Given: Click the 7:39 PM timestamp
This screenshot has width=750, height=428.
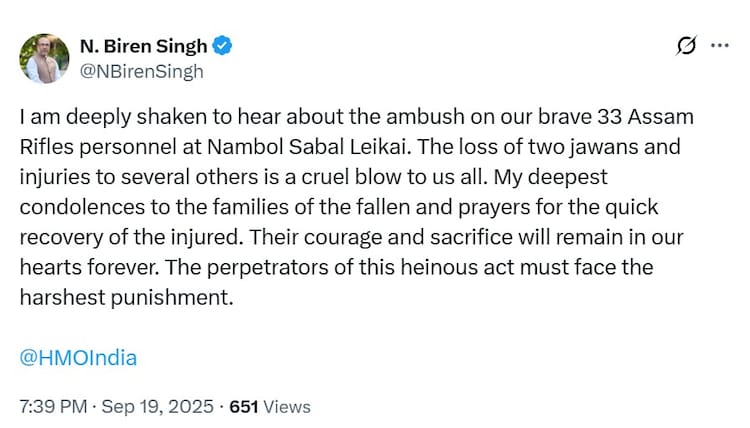Looking at the screenshot, I should click(51, 407).
